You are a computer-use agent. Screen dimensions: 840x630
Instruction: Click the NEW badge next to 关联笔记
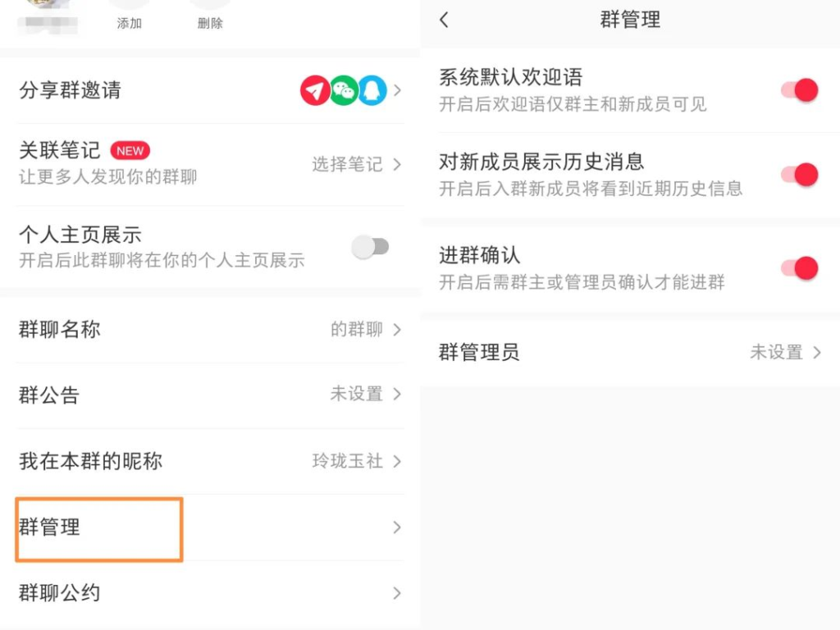point(130,150)
